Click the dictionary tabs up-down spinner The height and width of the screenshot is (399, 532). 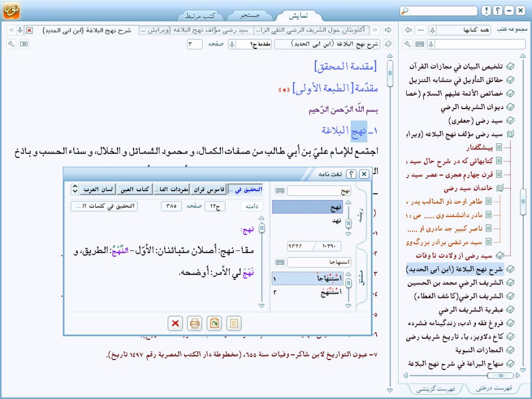pyautogui.click(x=75, y=189)
